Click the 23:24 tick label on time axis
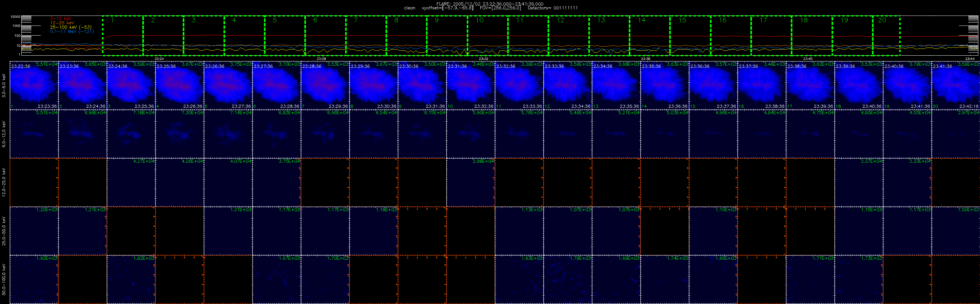Image resolution: width=980 pixels, height=304 pixels. coord(159,59)
